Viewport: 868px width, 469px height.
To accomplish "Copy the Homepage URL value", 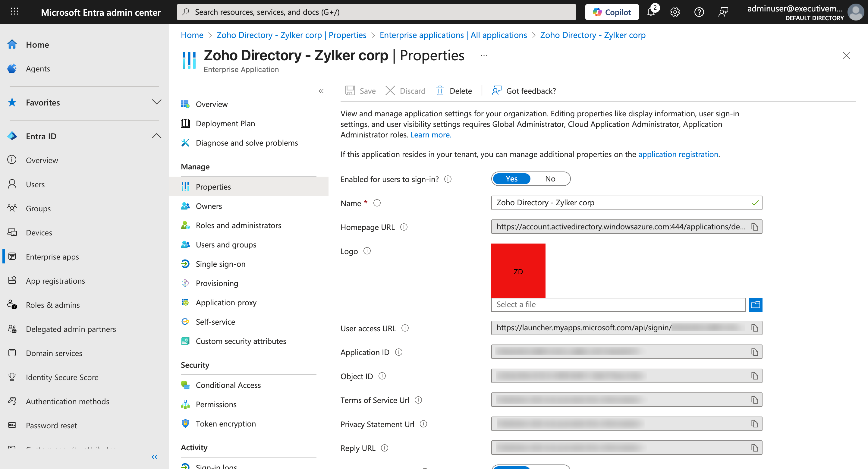I will (754, 227).
